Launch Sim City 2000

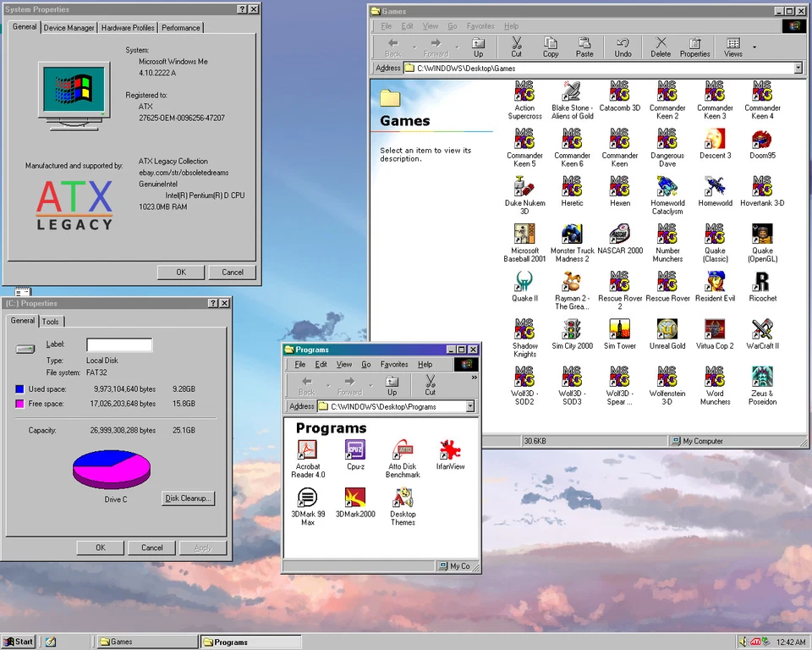click(x=572, y=330)
